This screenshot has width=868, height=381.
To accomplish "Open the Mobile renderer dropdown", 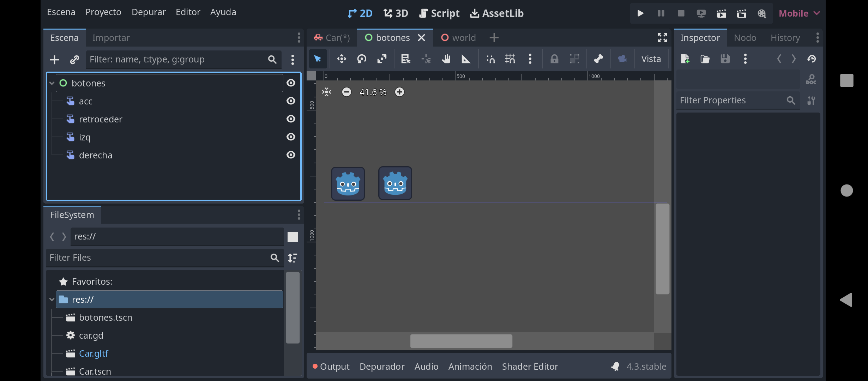I will coord(799,13).
